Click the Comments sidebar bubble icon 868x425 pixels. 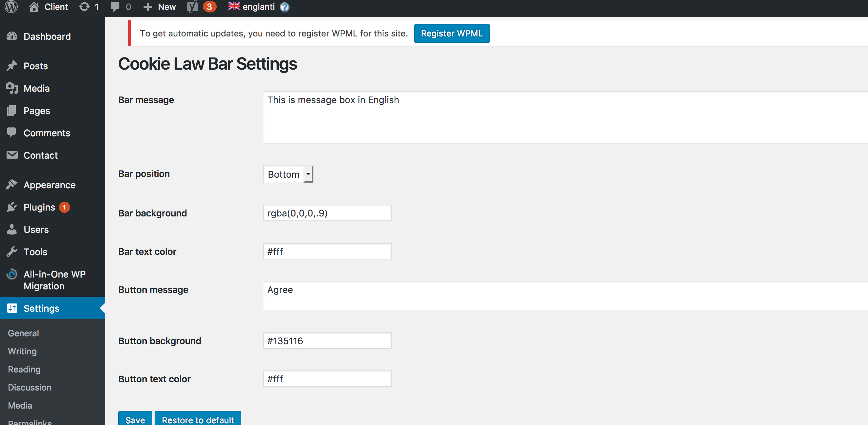point(12,133)
